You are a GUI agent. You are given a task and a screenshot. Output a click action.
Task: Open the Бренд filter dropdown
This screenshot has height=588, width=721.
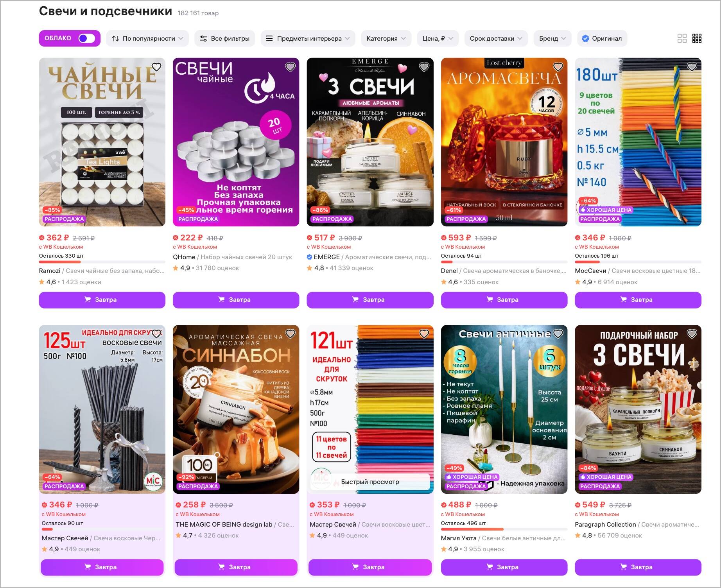coord(552,38)
